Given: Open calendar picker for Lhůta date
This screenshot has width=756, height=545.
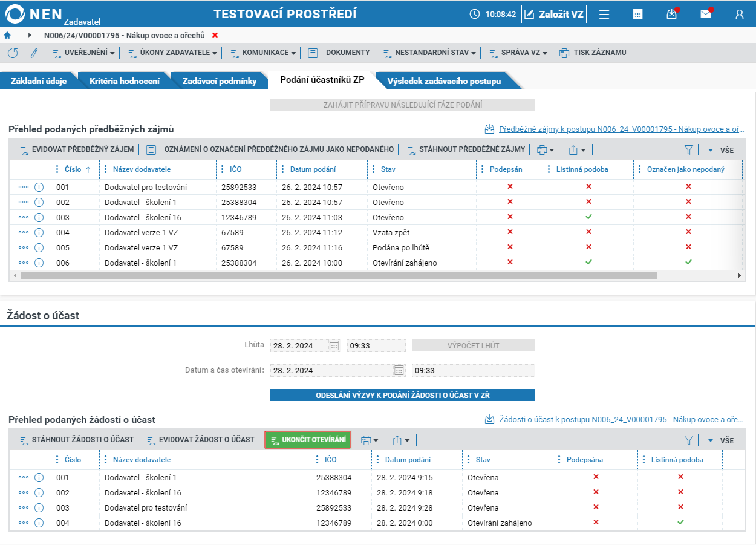Looking at the screenshot, I should tap(334, 345).
